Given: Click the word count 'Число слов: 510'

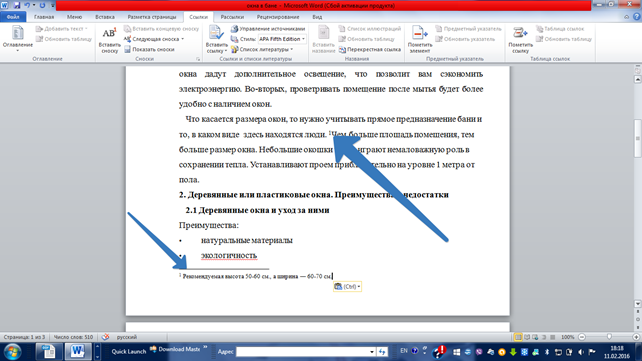Looking at the screenshot, I should click(x=73, y=337).
